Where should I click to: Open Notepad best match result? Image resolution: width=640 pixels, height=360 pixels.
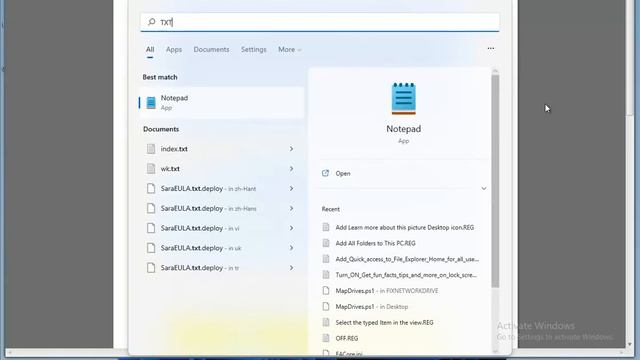pyautogui.click(x=222, y=102)
